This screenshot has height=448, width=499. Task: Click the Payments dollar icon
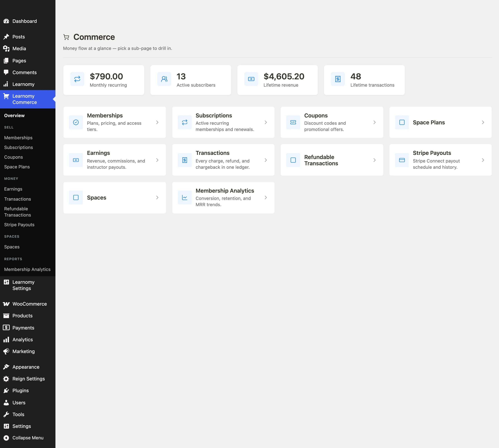pos(6,328)
